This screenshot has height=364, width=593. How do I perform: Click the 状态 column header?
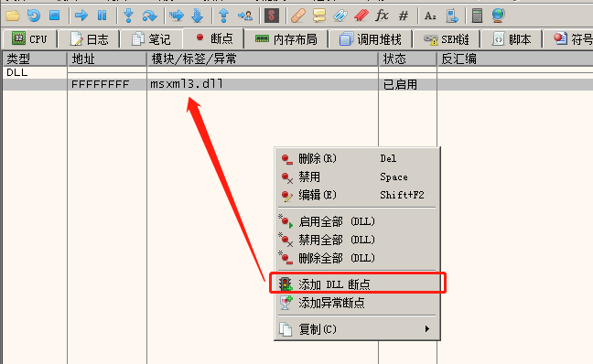coord(408,59)
